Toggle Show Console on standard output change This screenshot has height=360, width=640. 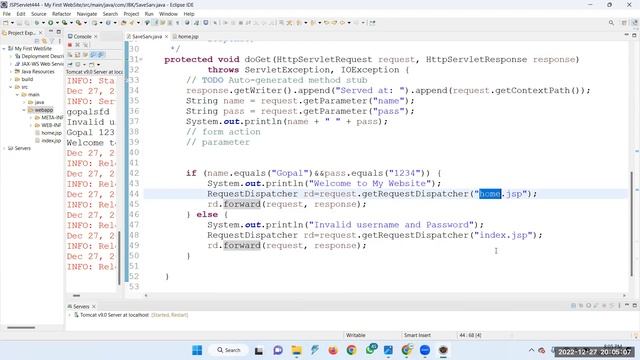click(93, 54)
